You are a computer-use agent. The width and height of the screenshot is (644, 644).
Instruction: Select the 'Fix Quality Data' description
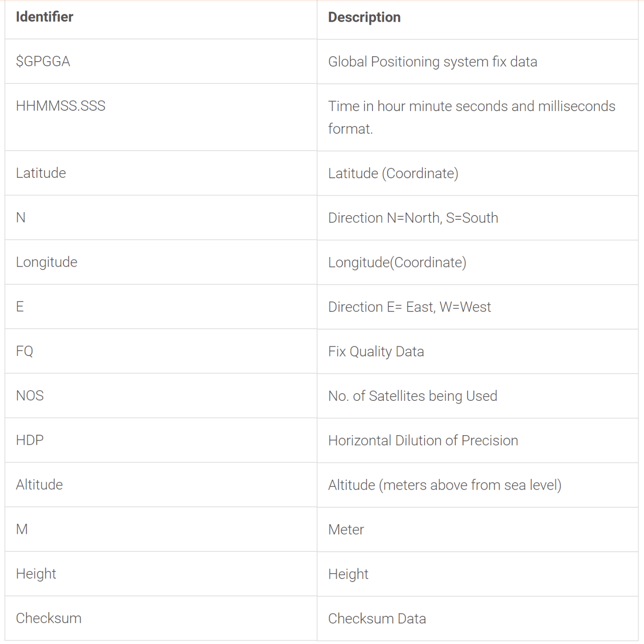click(376, 352)
